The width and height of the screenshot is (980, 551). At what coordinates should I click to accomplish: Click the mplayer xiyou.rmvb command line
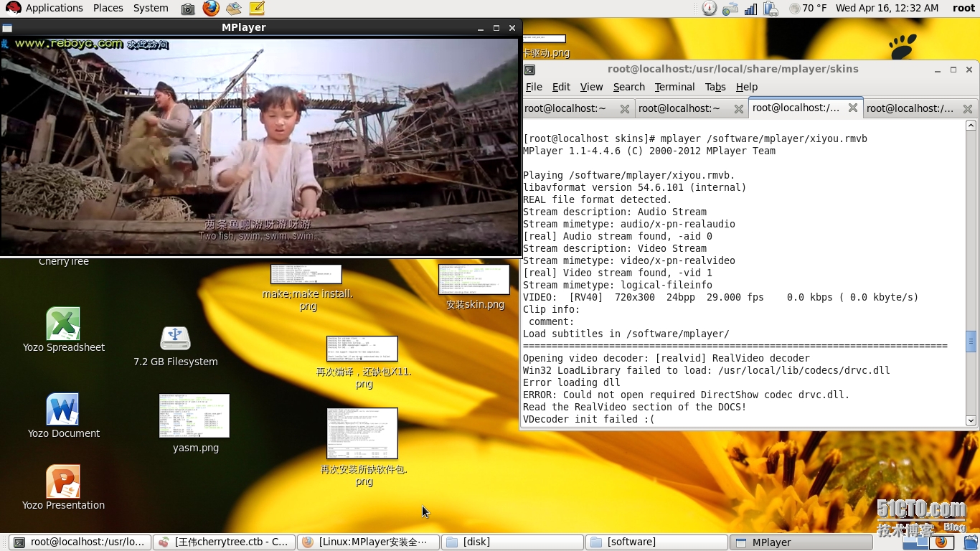tap(695, 138)
